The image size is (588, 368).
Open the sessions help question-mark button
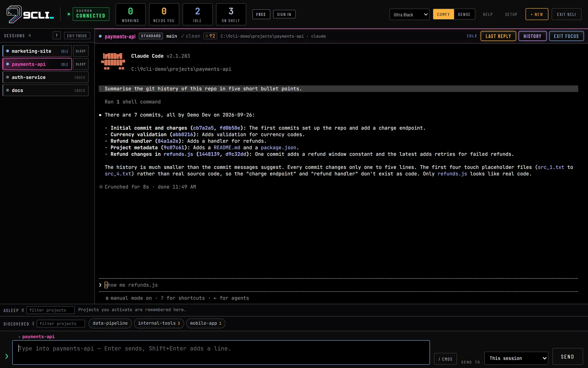[x=57, y=36]
